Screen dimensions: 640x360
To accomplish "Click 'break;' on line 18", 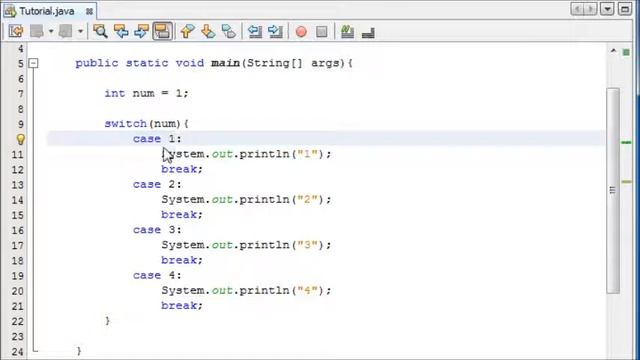I will pyautogui.click(x=182, y=260).
